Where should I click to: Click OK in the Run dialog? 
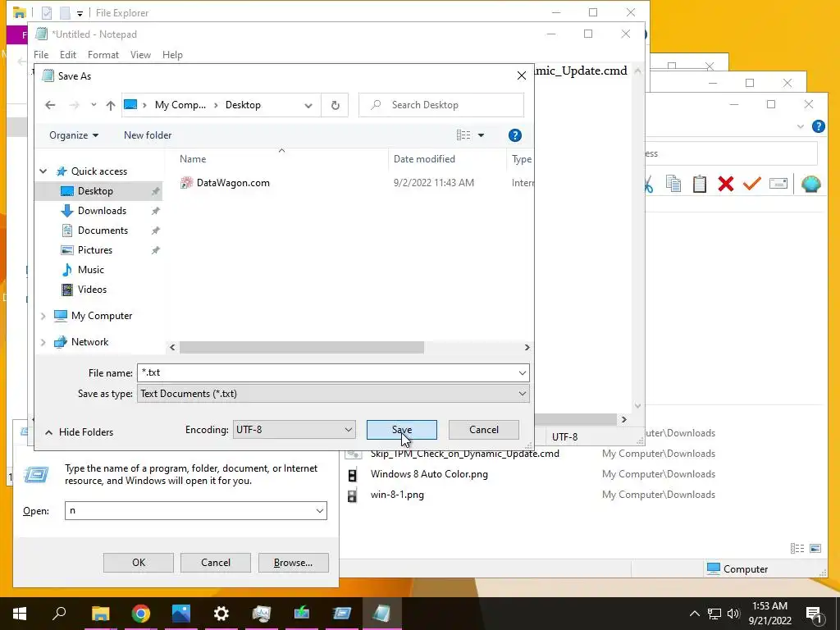(138, 563)
